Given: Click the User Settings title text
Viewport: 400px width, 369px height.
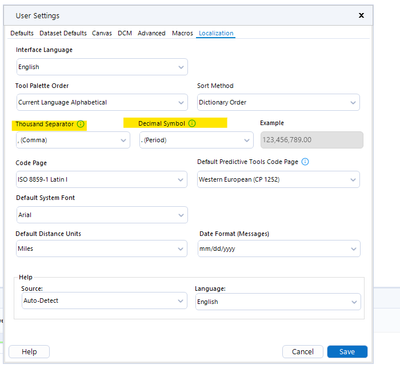Looking at the screenshot, I should pyautogui.click(x=38, y=16).
